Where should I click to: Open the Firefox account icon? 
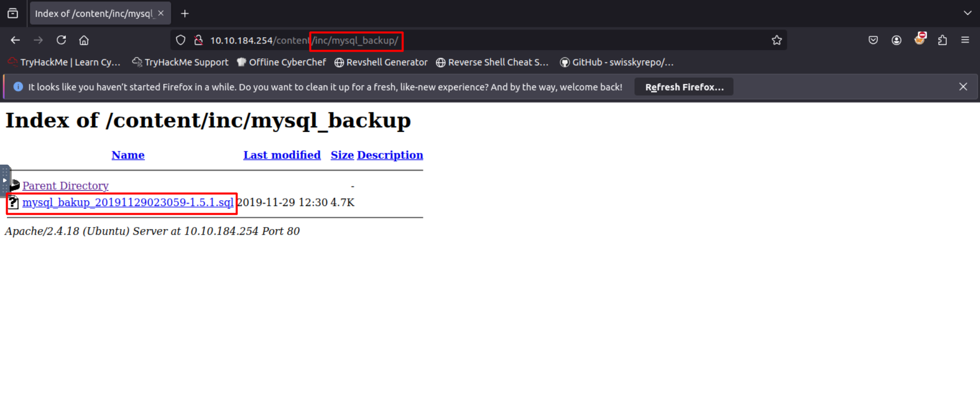click(896, 40)
